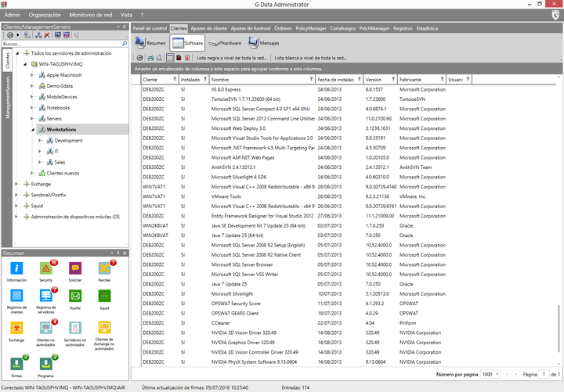564x392 pixels.
Task: Click the black square blacklist filter icon
Action: coord(179,57)
